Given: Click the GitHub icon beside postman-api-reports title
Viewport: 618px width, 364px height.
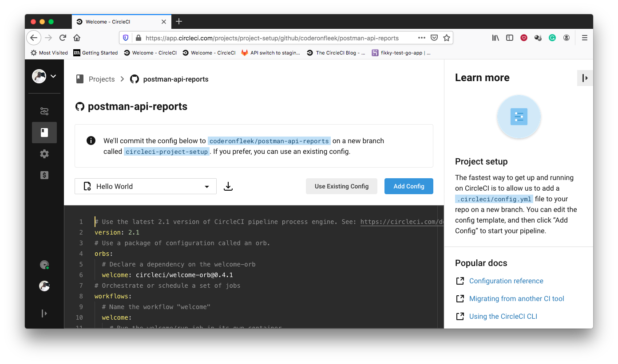Looking at the screenshot, I should pyautogui.click(x=80, y=106).
